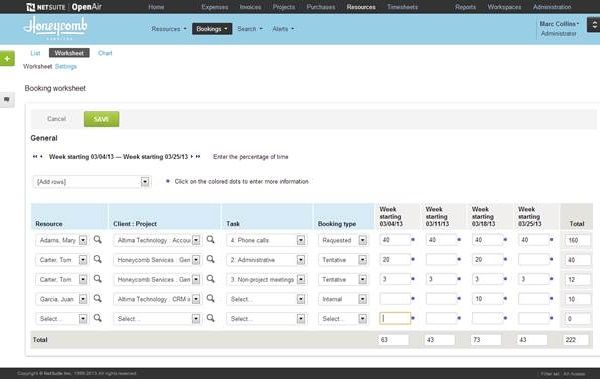Screen dimensions: 600x381
Task: Open the Bookings submenu
Action: [212, 29]
